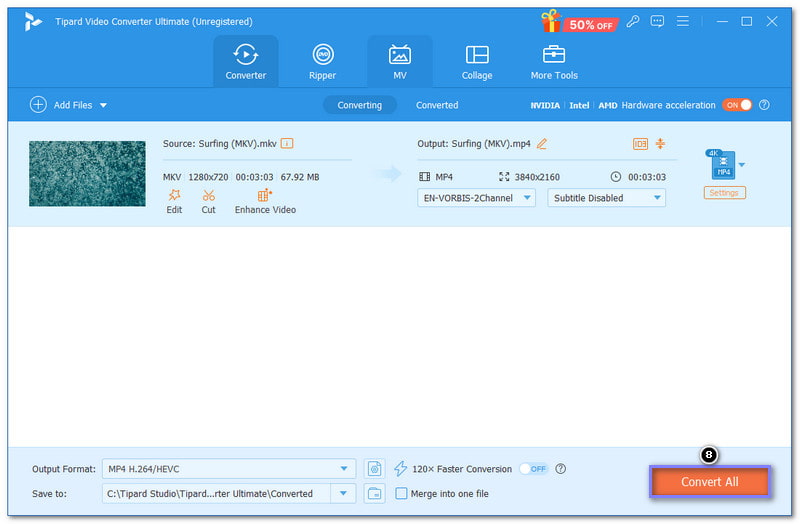Image resolution: width=800 pixels, height=524 pixels.
Task: Expand the Add Files dropdown arrow
Action: pyautogui.click(x=103, y=105)
